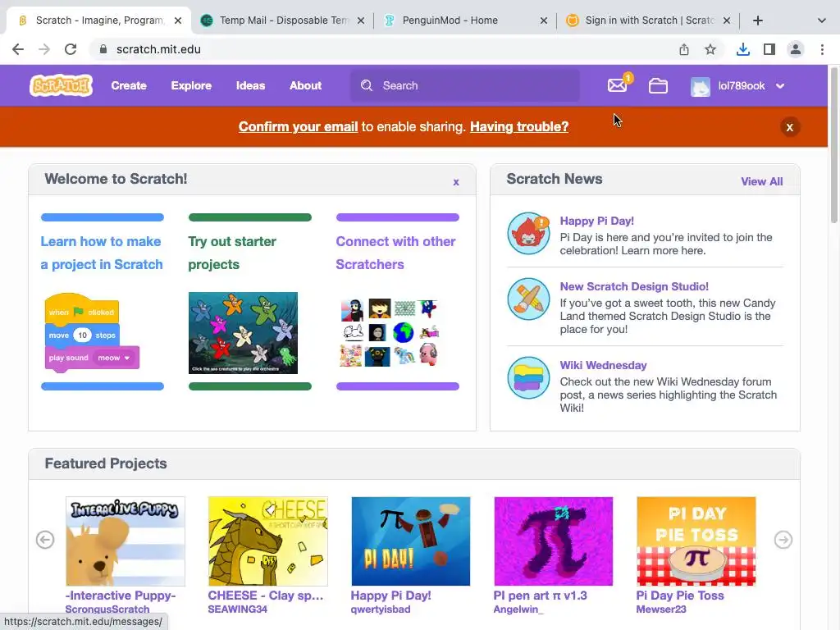Screen dimensions: 840x630
Task: Close the Welcome to Scratch panel
Action: click(456, 182)
